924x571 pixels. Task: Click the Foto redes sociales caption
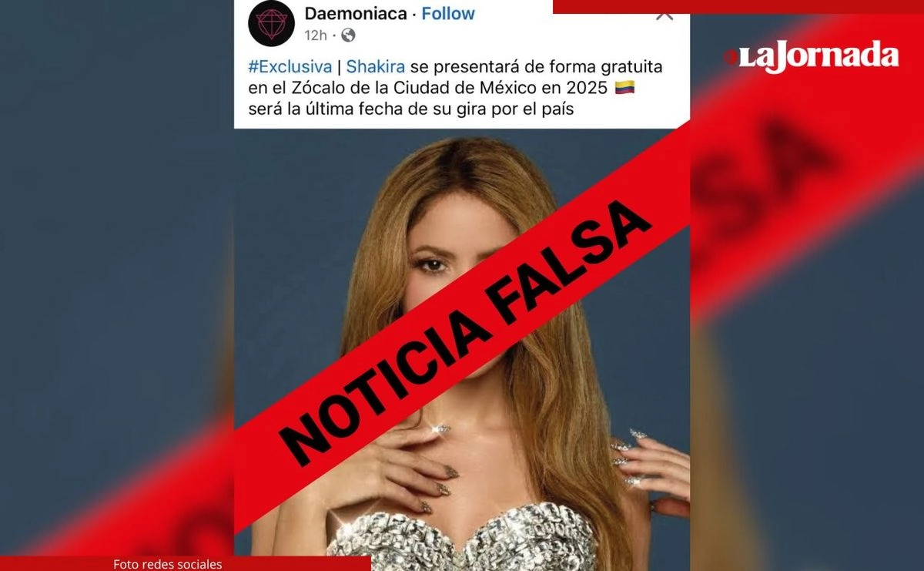coord(167,564)
